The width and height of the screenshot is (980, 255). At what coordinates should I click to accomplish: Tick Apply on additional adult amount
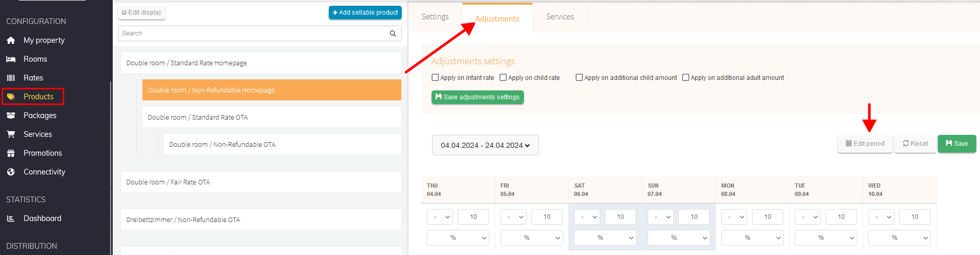tap(686, 77)
